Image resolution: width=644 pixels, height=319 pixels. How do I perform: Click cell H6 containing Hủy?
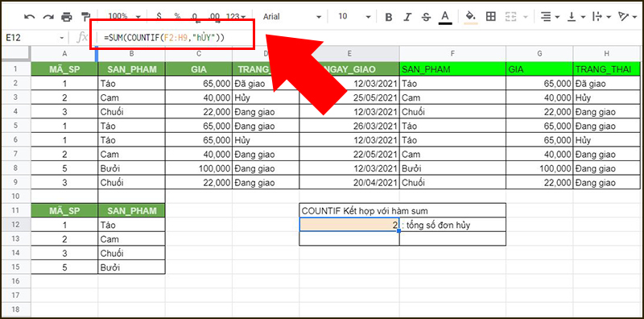click(x=607, y=140)
